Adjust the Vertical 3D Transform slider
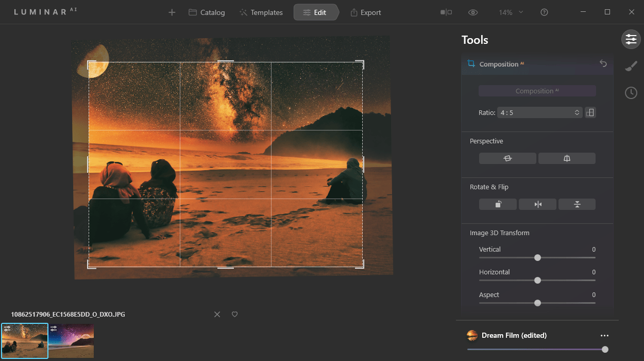The height and width of the screenshot is (361, 644). (537, 257)
